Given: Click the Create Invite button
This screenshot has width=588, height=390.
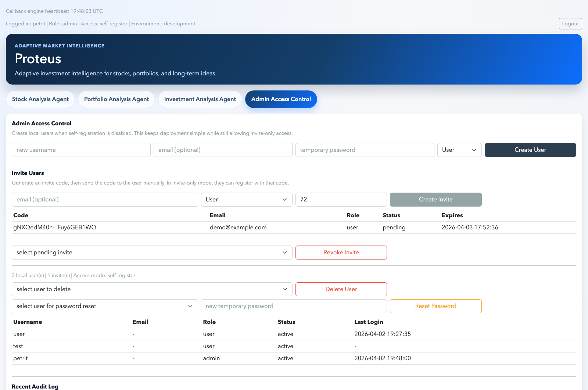Looking at the screenshot, I should [435, 199].
